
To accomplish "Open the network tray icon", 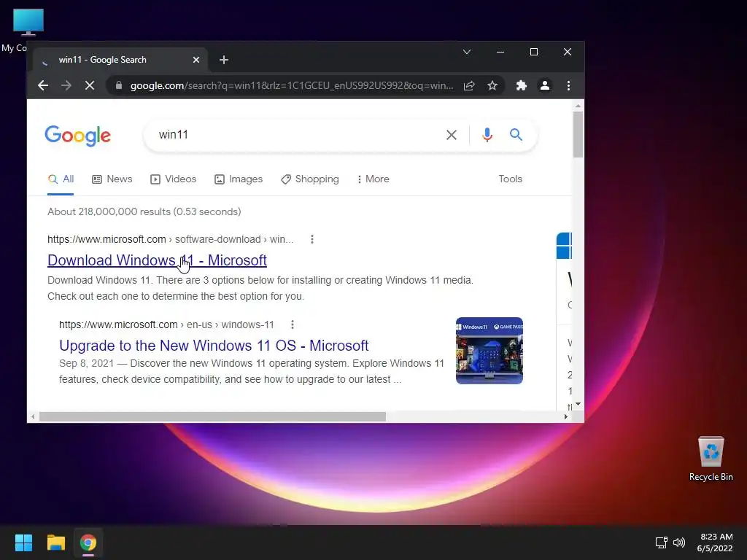I will [x=661, y=542].
